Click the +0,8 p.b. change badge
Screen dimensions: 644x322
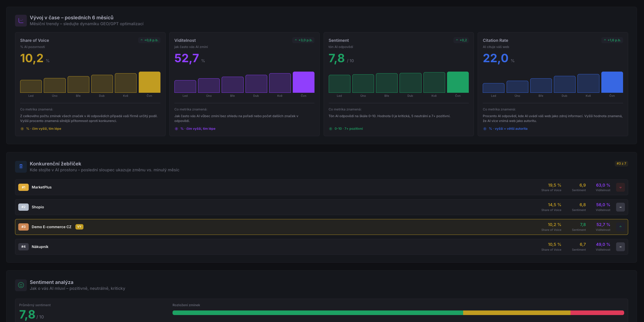coord(149,40)
